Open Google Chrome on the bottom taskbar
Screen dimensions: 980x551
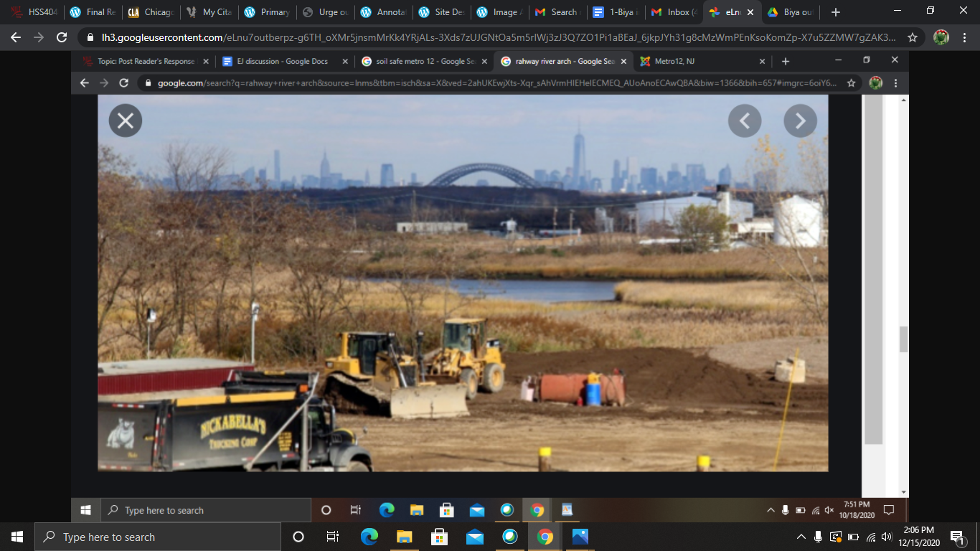click(545, 537)
